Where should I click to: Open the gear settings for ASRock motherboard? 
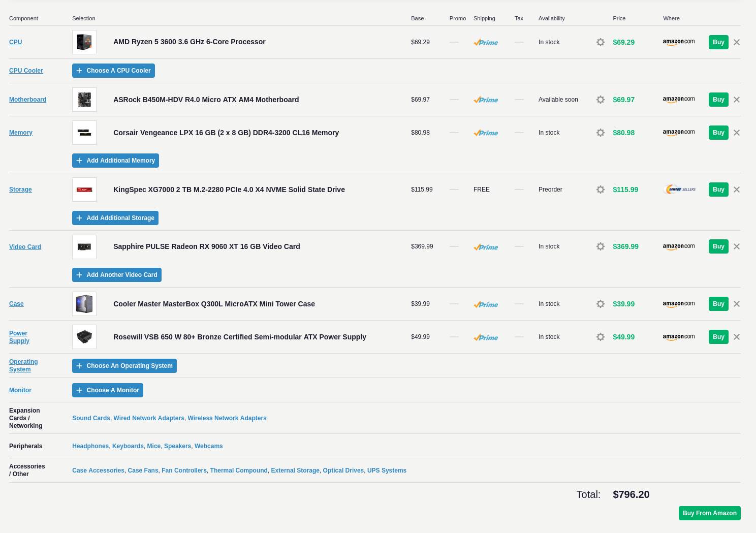pyautogui.click(x=601, y=100)
